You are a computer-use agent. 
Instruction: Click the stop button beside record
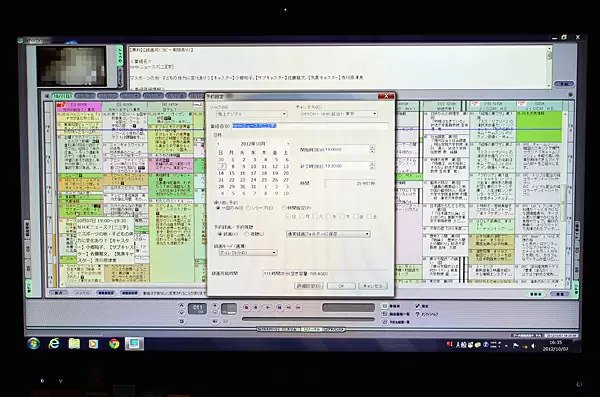pyautogui.click(x=256, y=307)
